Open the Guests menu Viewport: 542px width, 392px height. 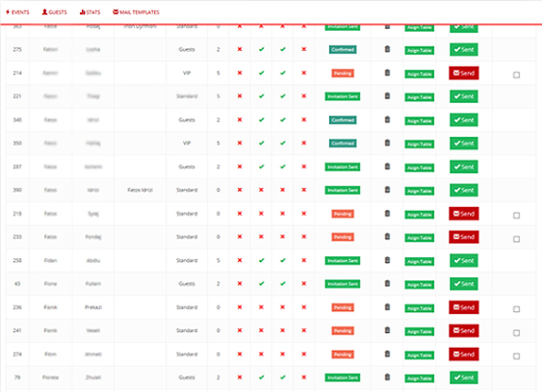54,13
